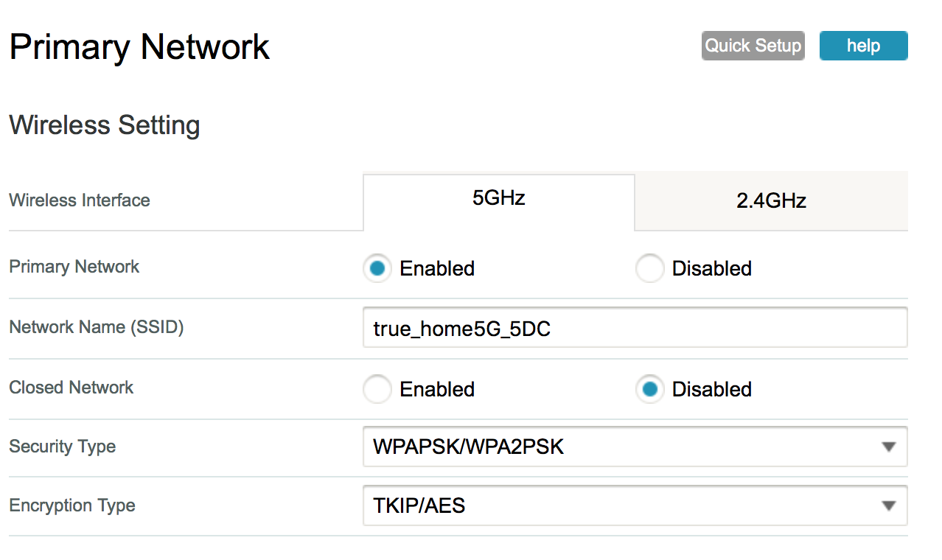This screenshot has width=942, height=560.
Task: Click the Quick Setup button
Action: (x=753, y=46)
